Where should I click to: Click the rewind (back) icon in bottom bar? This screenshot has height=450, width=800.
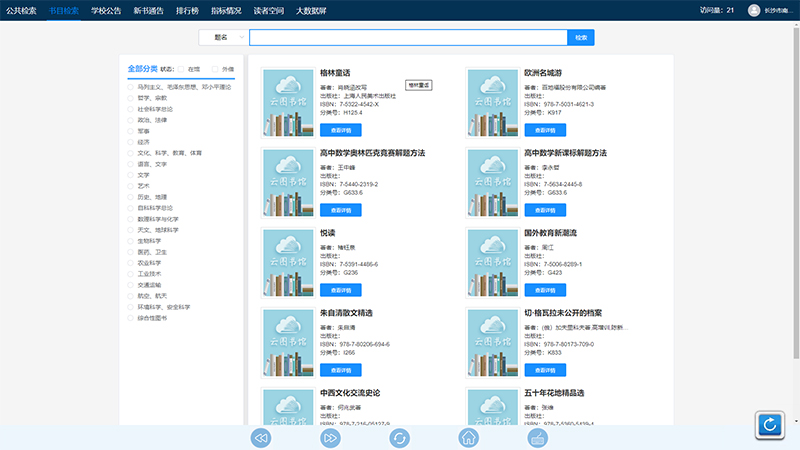tap(261, 437)
